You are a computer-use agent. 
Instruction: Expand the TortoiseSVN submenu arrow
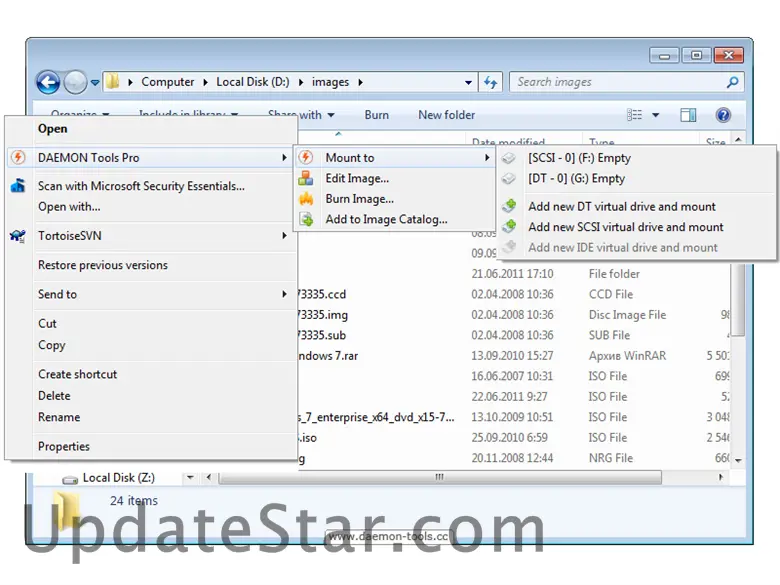(284, 235)
